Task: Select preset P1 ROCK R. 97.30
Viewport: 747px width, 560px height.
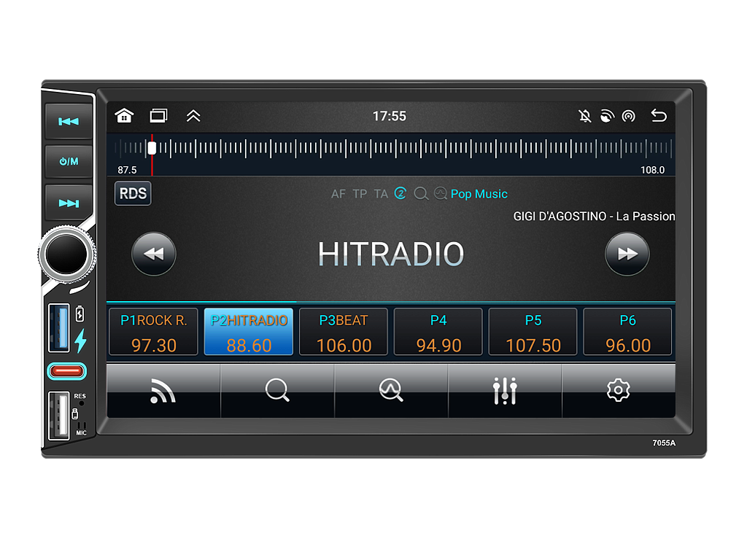Action: pyautogui.click(x=153, y=332)
